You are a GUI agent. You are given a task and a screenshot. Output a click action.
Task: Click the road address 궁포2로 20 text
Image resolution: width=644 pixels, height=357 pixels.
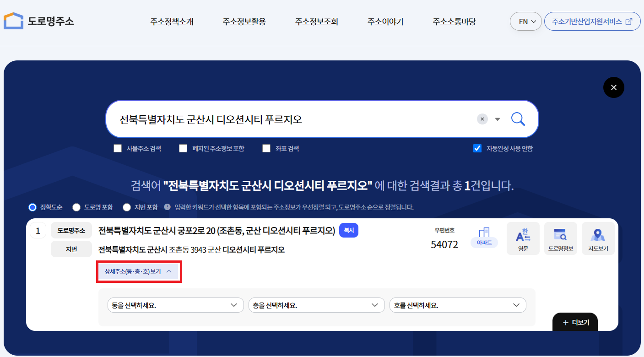pyautogui.click(x=217, y=230)
